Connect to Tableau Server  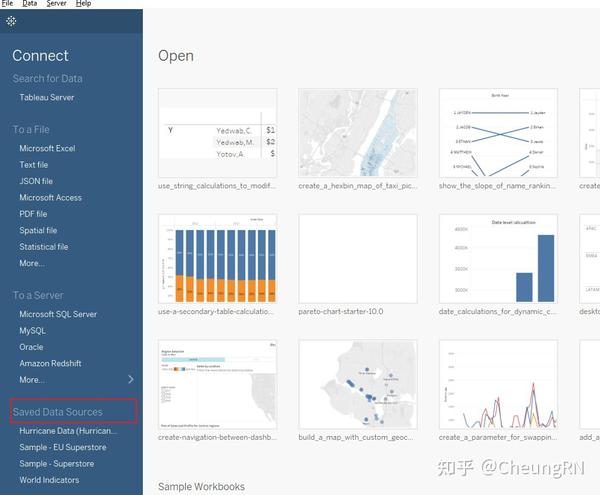click(47, 97)
